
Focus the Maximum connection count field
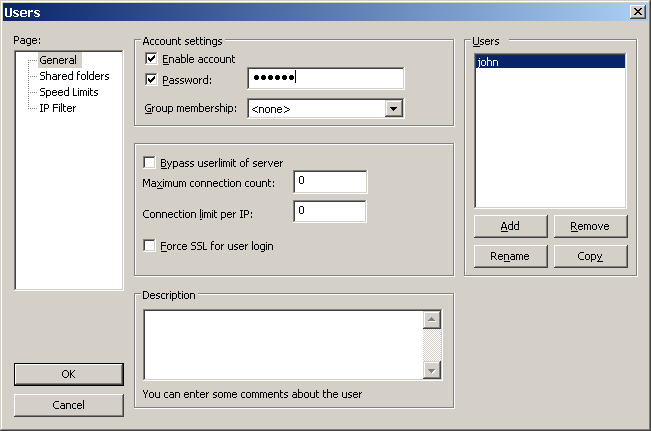coord(330,181)
